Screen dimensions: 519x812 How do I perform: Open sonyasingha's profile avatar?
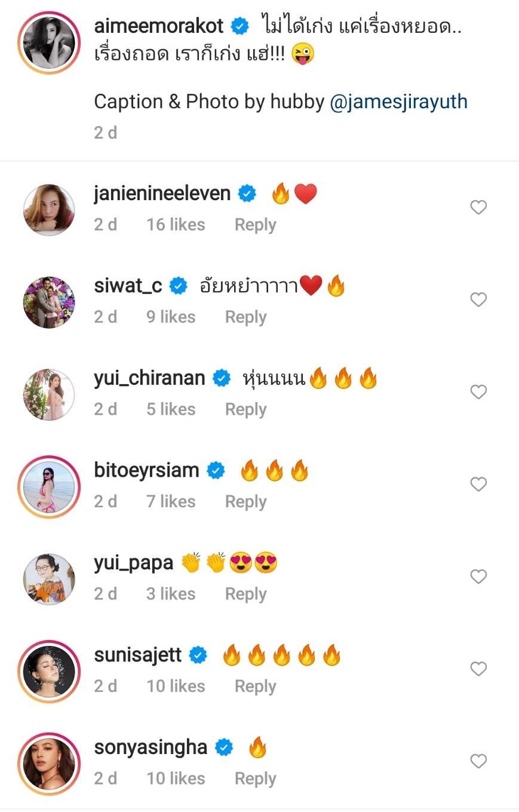click(x=49, y=764)
